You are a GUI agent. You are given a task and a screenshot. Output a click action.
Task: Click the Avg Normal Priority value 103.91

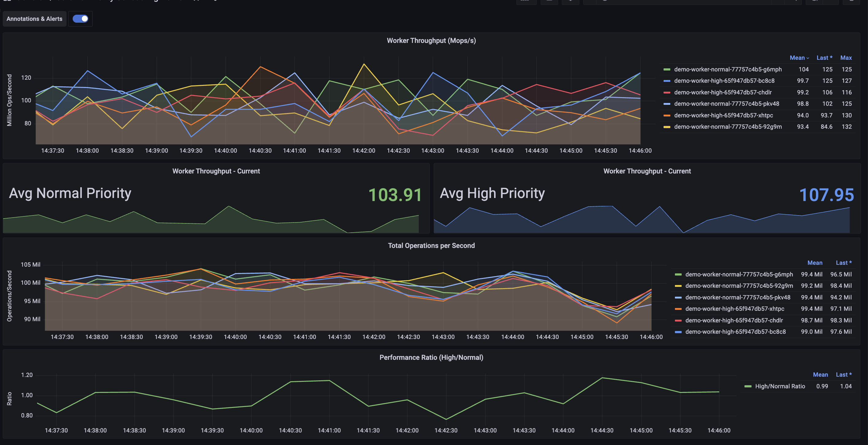coord(394,195)
